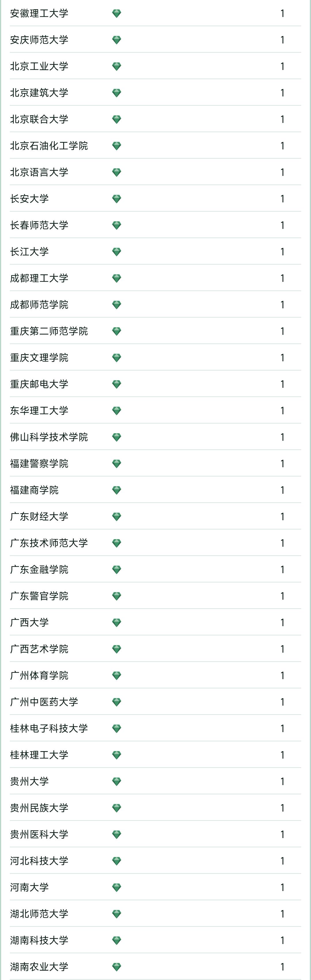This screenshot has height=980, width=311.
Task: Select 桂林电子科技大学 school name
Action: [x=49, y=729]
